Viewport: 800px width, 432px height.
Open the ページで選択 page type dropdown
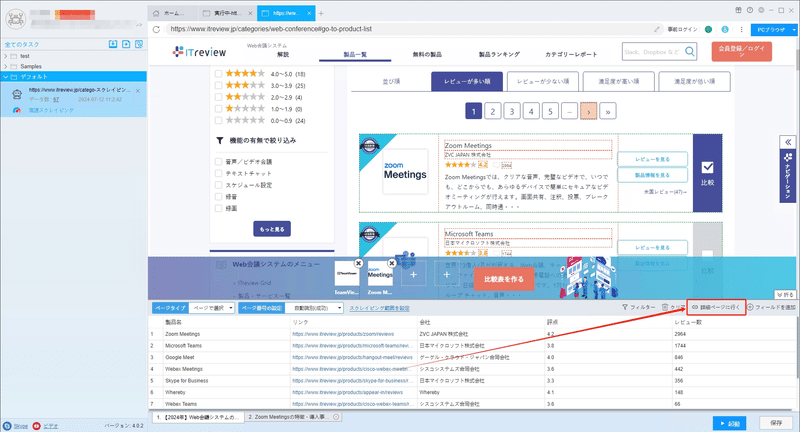(212, 308)
